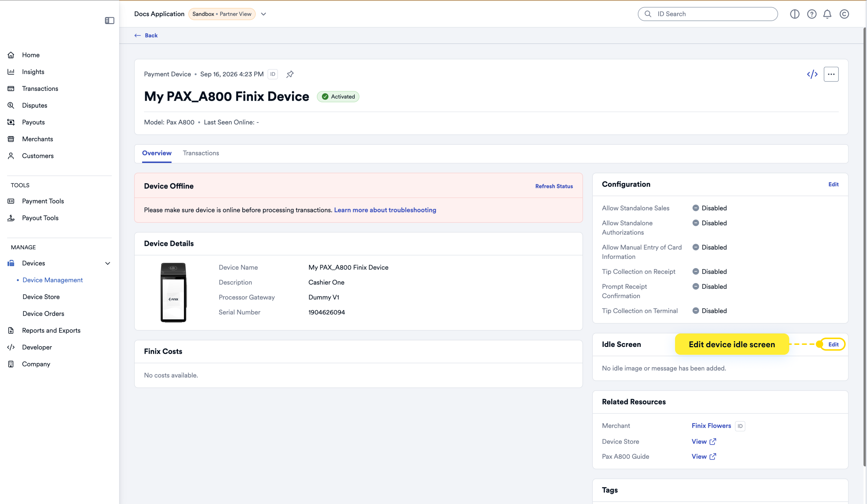
Task: Click the Activated status badge
Action: point(338,97)
